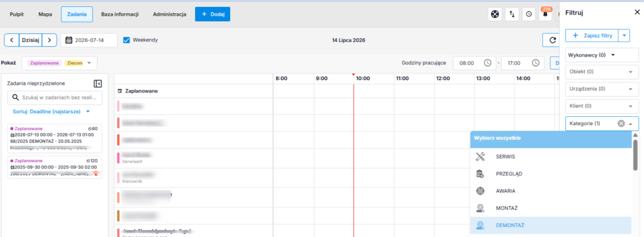Viewport: 644px width, 237px height.
Task: Click the DEMONTAŻ category icon
Action: [x=480, y=226]
